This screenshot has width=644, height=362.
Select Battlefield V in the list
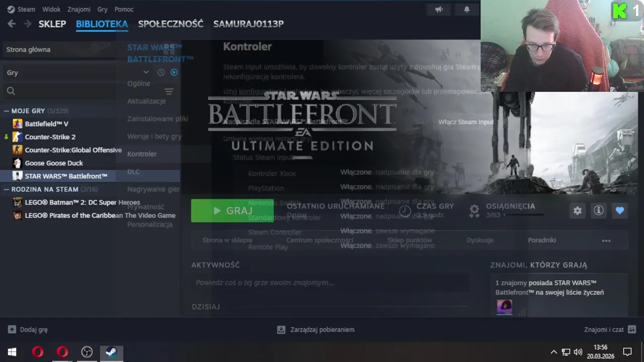tap(46, 124)
